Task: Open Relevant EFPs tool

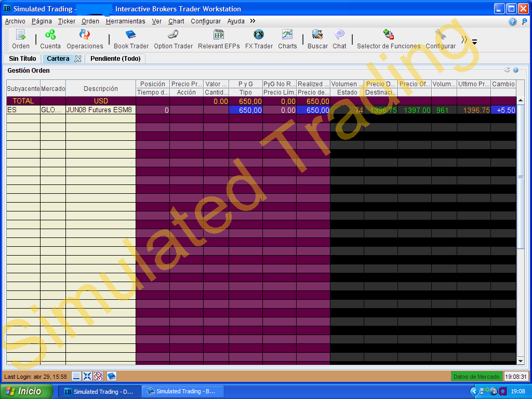Action: tap(219, 39)
